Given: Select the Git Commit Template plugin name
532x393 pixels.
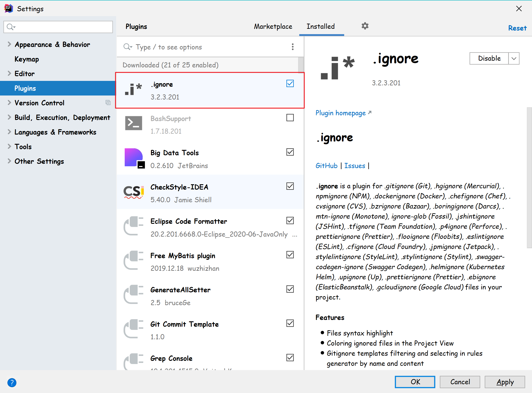Looking at the screenshot, I should [184, 324].
